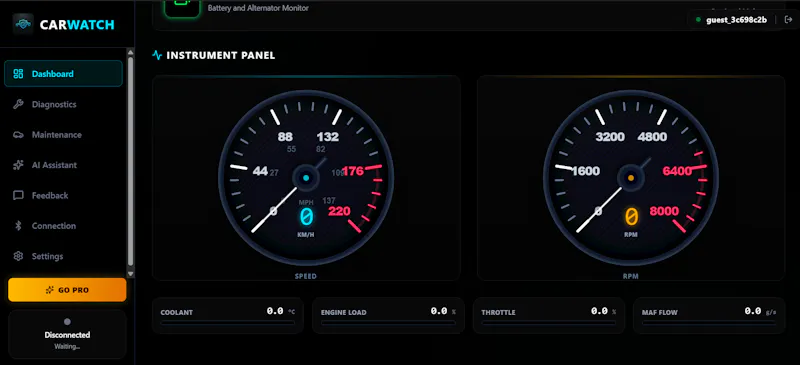This screenshot has width=800, height=365.
Task: Click the CARWATCH brand title
Action: 77,25
